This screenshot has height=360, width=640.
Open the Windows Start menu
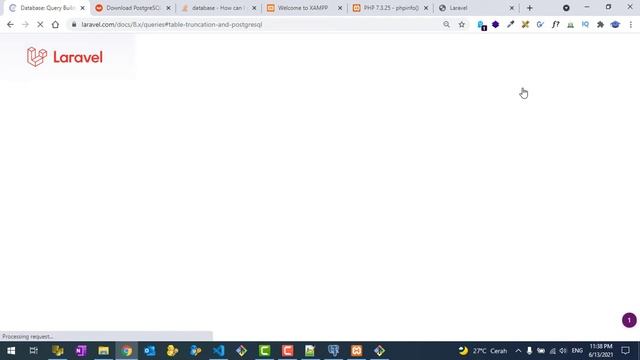11,351
